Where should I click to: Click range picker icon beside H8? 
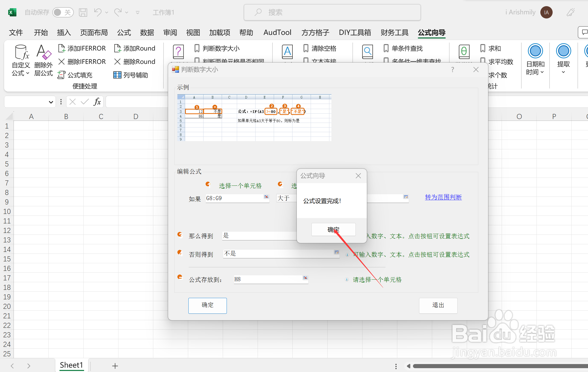coord(305,278)
